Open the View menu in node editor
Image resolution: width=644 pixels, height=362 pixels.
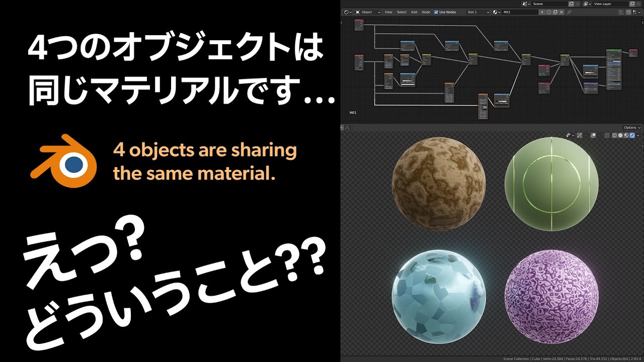[x=388, y=12]
